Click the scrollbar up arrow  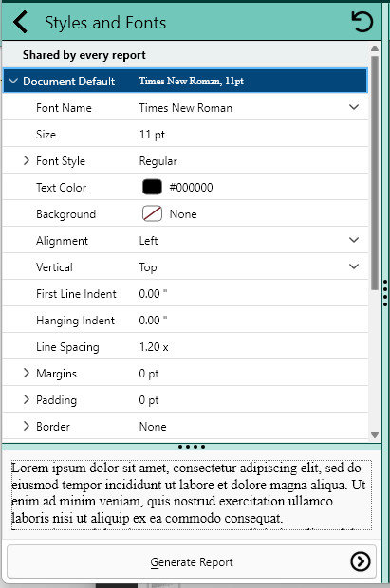[x=374, y=48]
